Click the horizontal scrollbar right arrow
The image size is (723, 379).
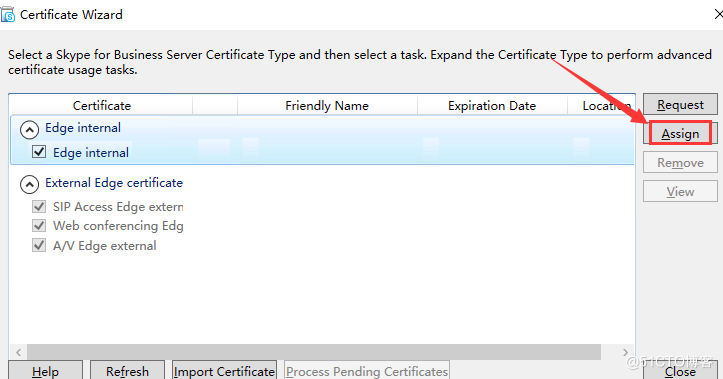[x=625, y=352]
